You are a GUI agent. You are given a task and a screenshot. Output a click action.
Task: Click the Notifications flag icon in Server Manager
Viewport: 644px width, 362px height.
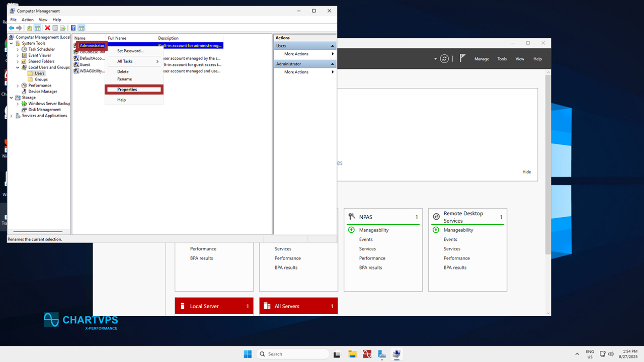(463, 59)
